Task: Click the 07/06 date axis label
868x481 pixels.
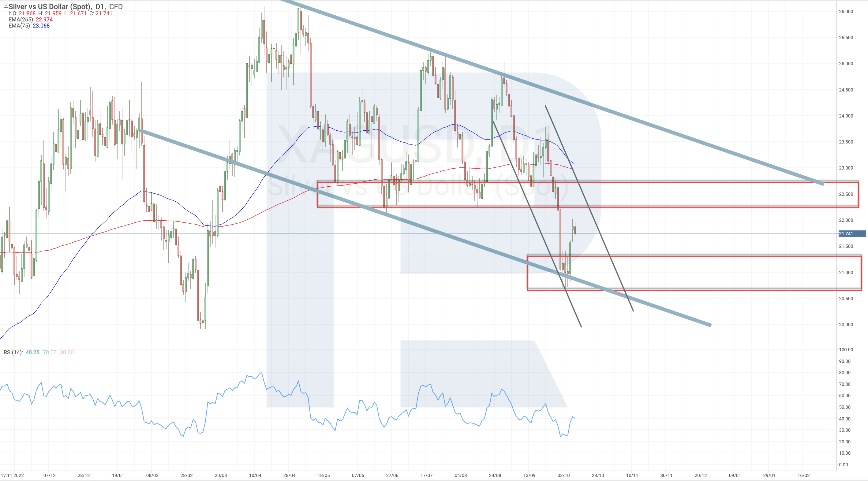Action: tap(358, 475)
